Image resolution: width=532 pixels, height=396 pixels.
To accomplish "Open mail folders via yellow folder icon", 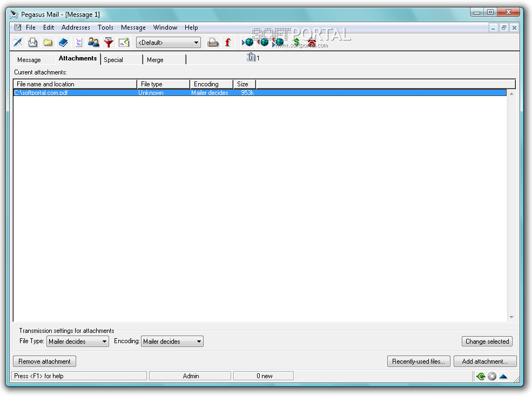I will (48, 42).
